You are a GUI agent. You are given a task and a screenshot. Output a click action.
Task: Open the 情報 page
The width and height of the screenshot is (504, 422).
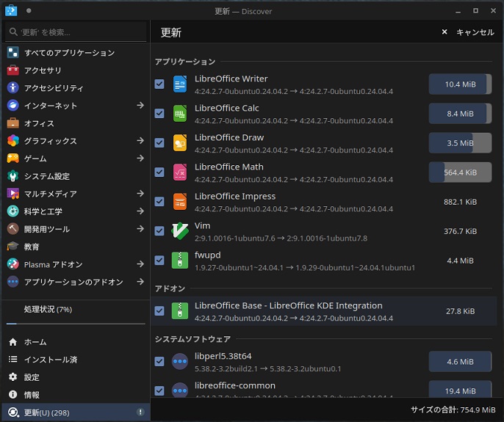click(76, 395)
